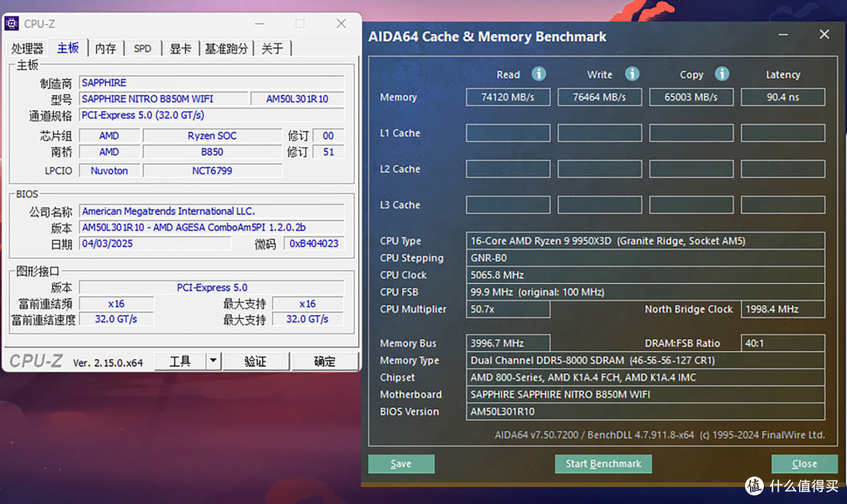Click the Memory Bus value 3996.7 MHz
The width and height of the screenshot is (847, 504).
[x=507, y=343]
